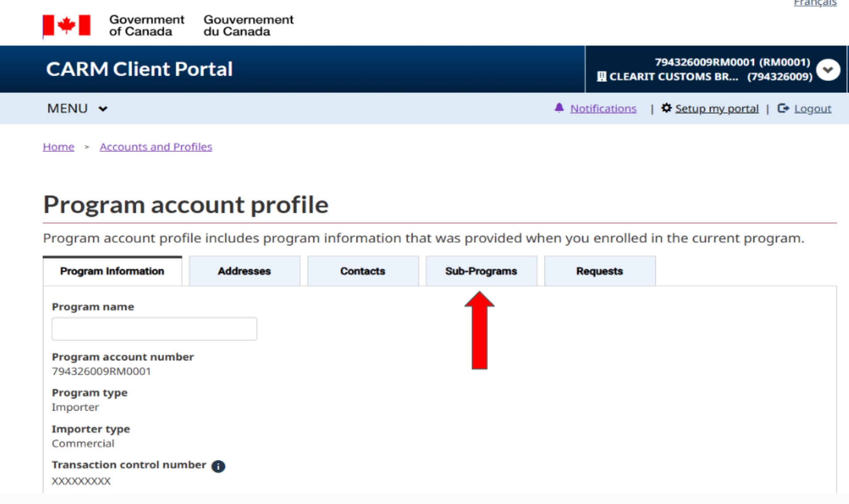849x504 pixels.
Task: Follow the Home breadcrumb link
Action: pyautogui.click(x=58, y=147)
